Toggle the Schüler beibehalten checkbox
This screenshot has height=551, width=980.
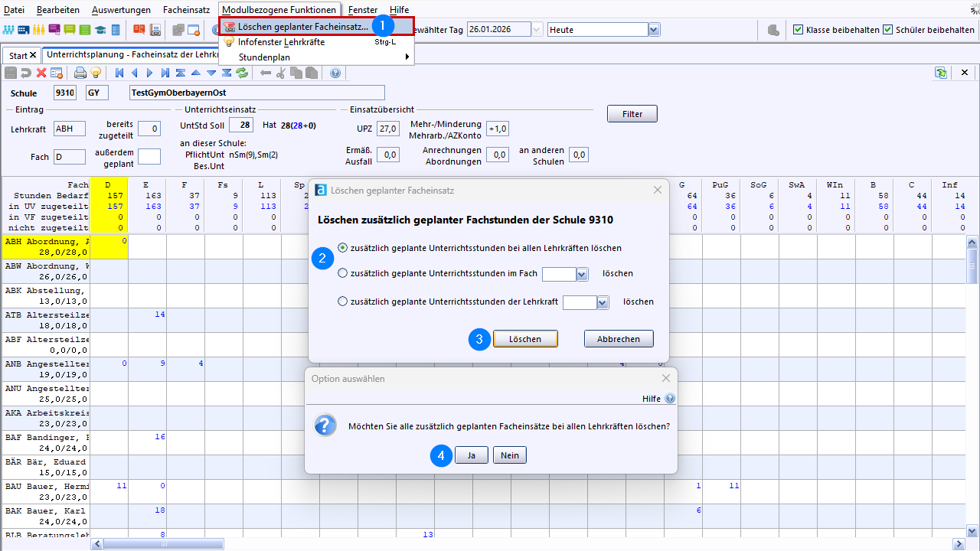coord(888,30)
